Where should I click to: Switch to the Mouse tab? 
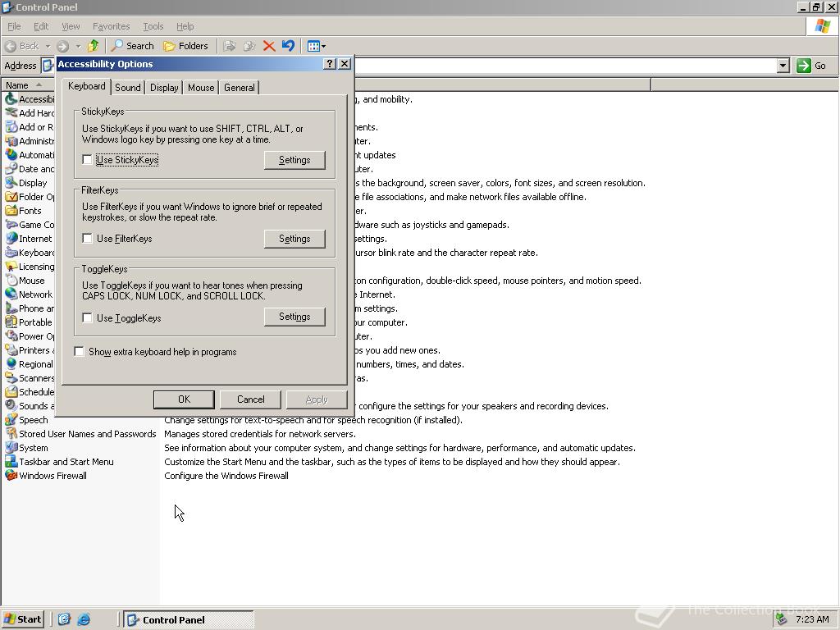tap(201, 87)
